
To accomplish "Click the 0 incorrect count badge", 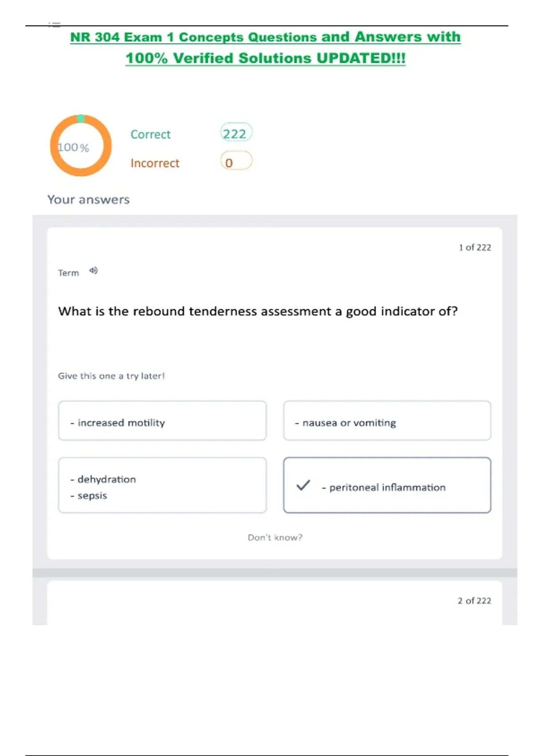I will click(x=236, y=161).
